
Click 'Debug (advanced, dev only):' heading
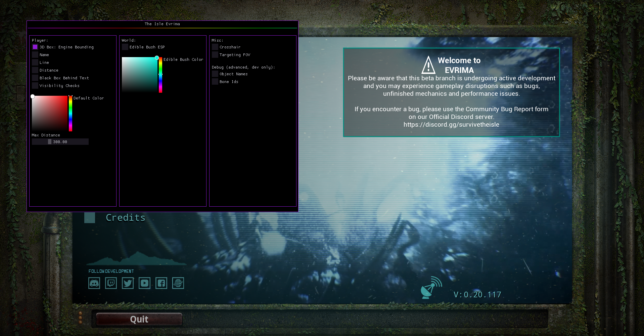(243, 67)
